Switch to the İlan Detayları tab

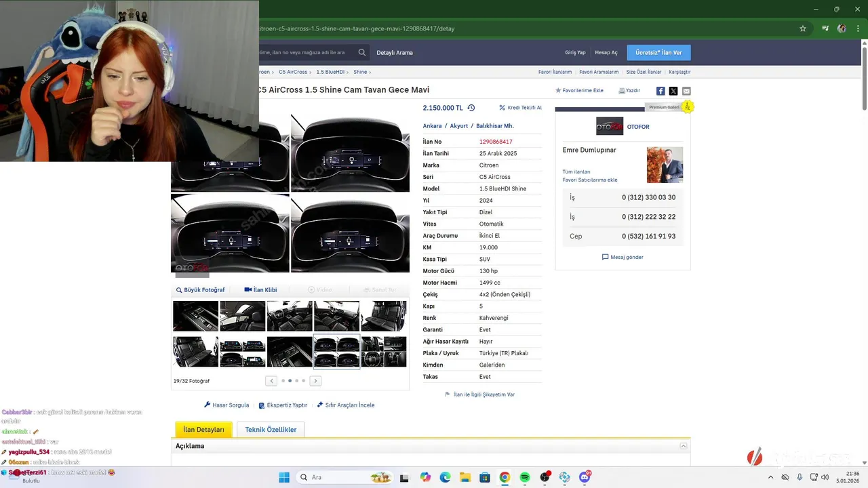tap(203, 430)
